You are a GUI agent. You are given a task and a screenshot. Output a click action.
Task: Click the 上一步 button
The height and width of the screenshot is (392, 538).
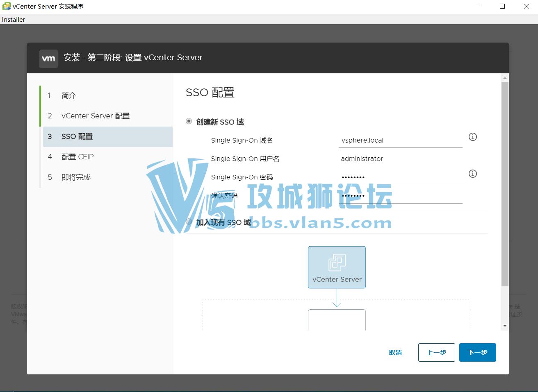pyautogui.click(x=436, y=352)
